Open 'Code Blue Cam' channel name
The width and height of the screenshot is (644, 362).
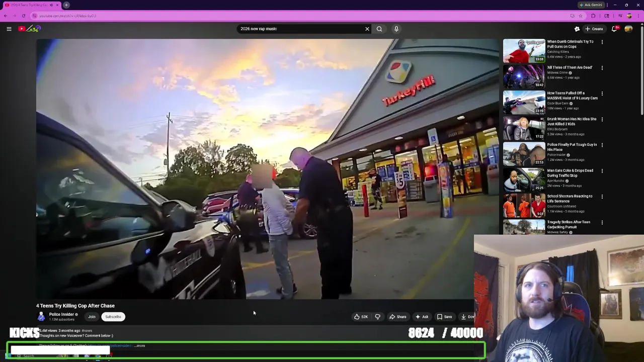tap(557, 104)
